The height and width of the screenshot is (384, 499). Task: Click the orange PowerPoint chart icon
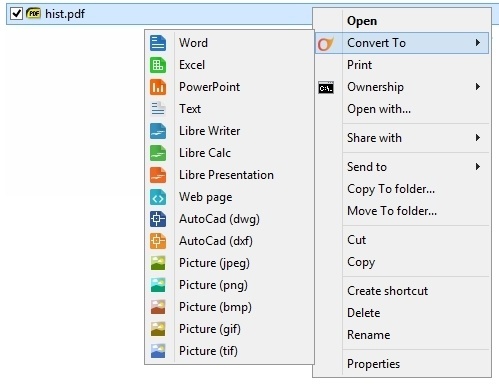(x=158, y=87)
